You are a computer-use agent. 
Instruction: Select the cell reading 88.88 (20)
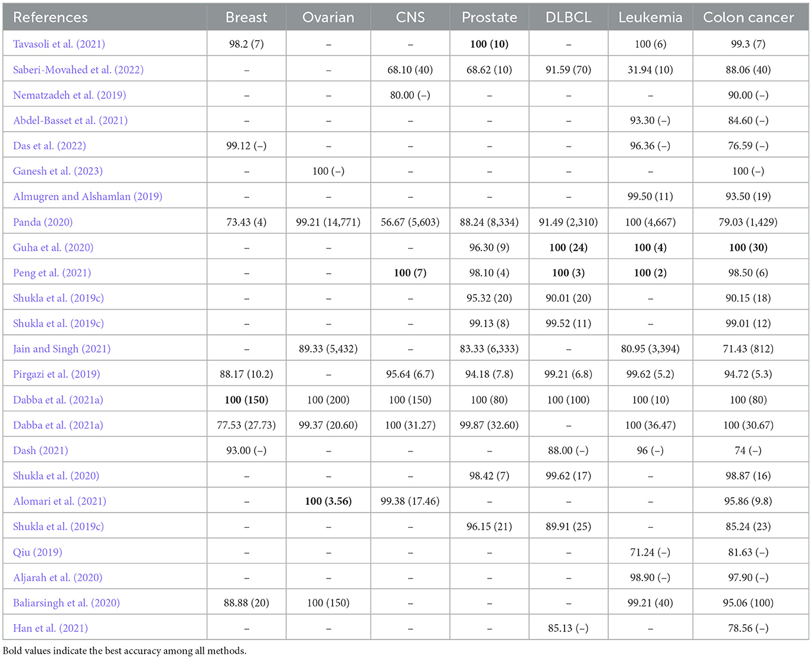[246, 603]
